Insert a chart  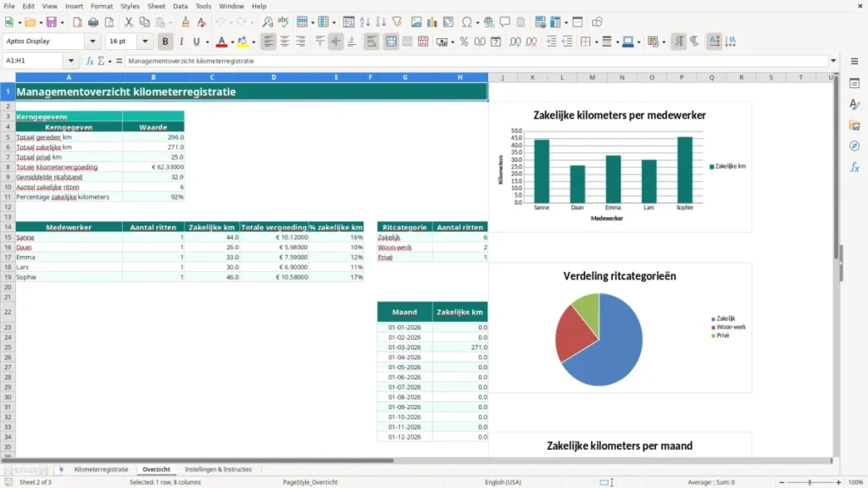tap(432, 22)
